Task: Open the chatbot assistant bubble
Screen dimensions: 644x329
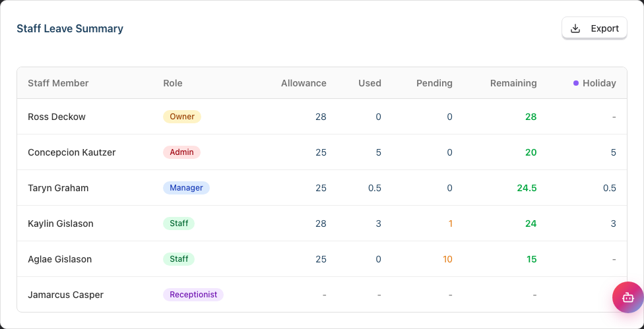Action: pyautogui.click(x=628, y=297)
